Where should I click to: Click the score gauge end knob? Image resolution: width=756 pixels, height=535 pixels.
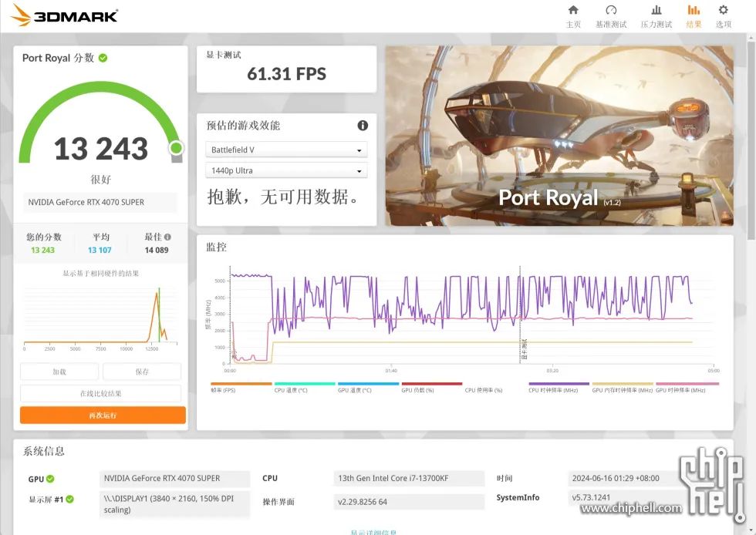click(177, 147)
